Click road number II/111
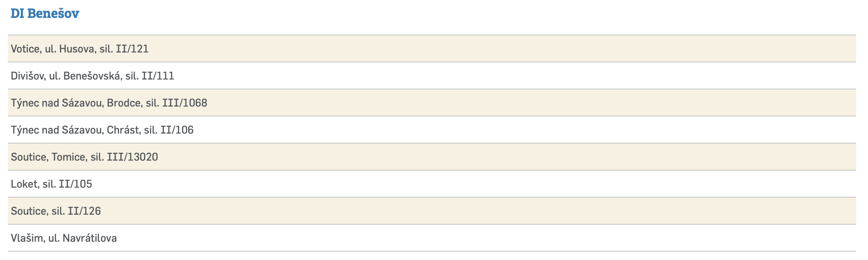 click(158, 76)
